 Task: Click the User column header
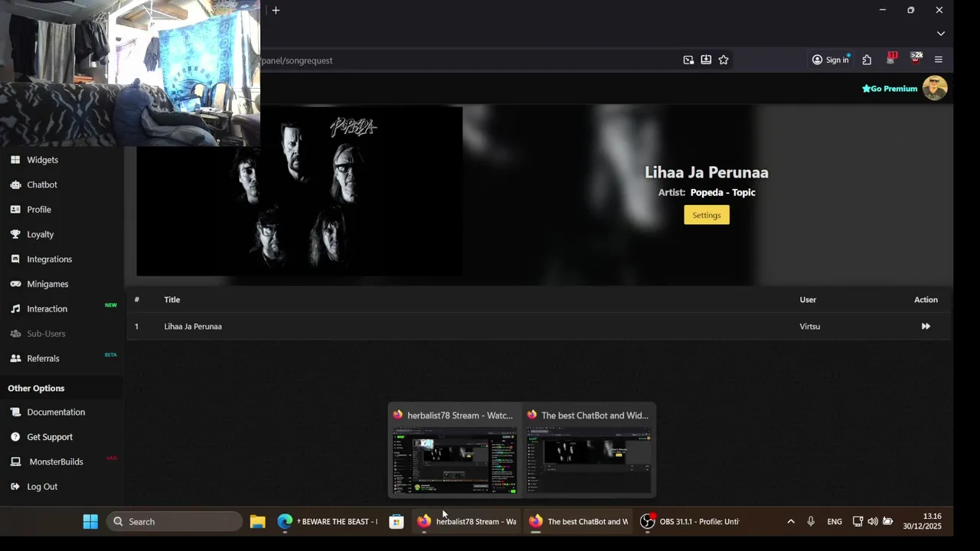(808, 299)
